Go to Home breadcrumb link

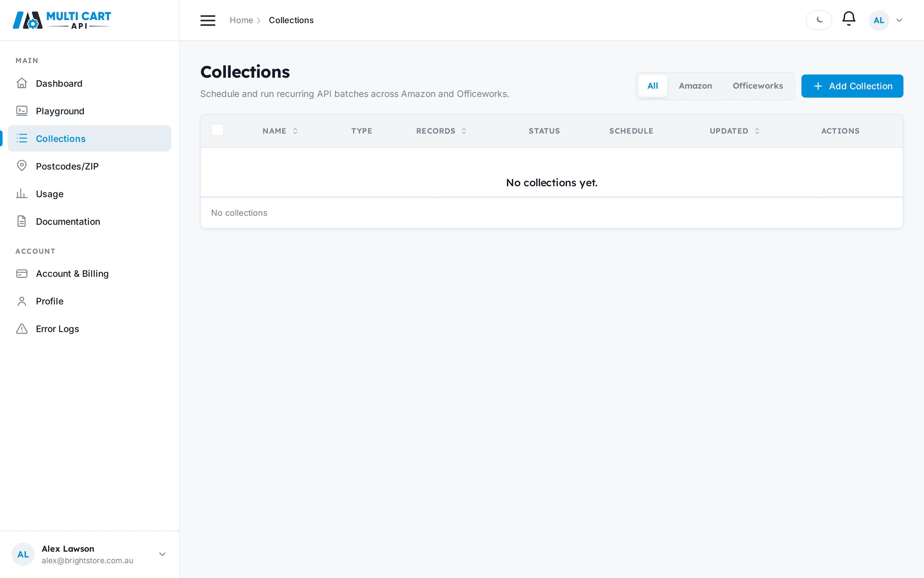[x=241, y=20]
